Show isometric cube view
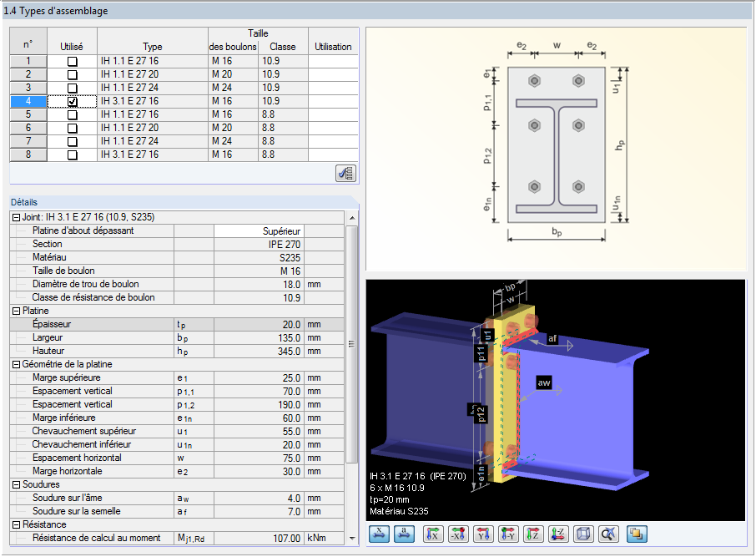This screenshot has width=756, height=557. point(583,534)
